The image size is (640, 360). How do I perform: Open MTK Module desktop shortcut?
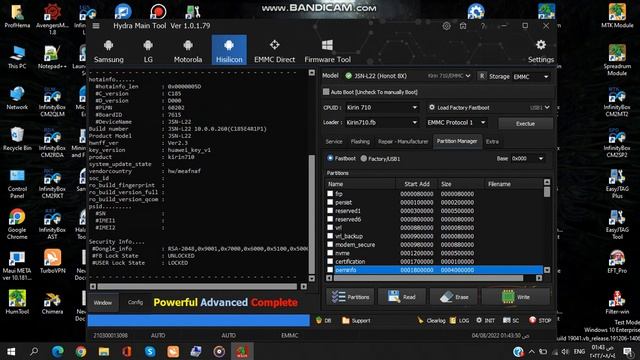(x=617, y=16)
